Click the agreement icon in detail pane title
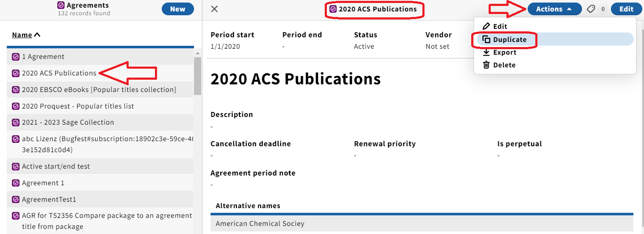This screenshot has height=234, width=644. pos(333,9)
